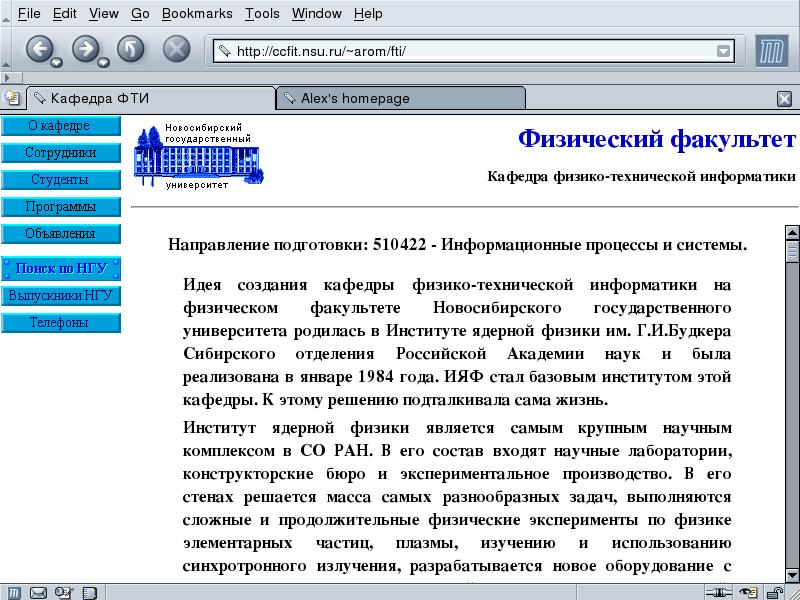Click the URL field with ccfit.nsu.ru address
Image resolution: width=800 pixels, height=600 pixels.
pos(474,51)
